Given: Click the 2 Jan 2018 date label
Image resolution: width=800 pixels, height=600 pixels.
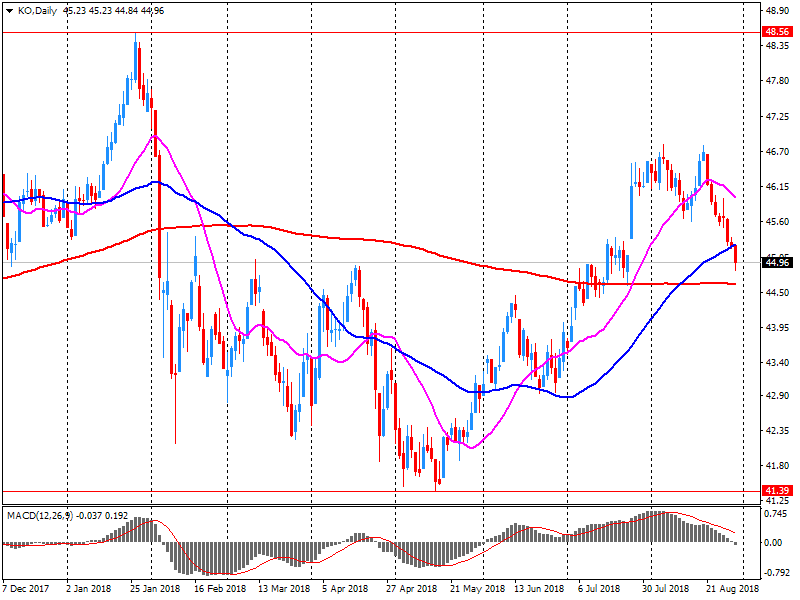Looking at the screenshot, I should pyautogui.click(x=89, y=589).
